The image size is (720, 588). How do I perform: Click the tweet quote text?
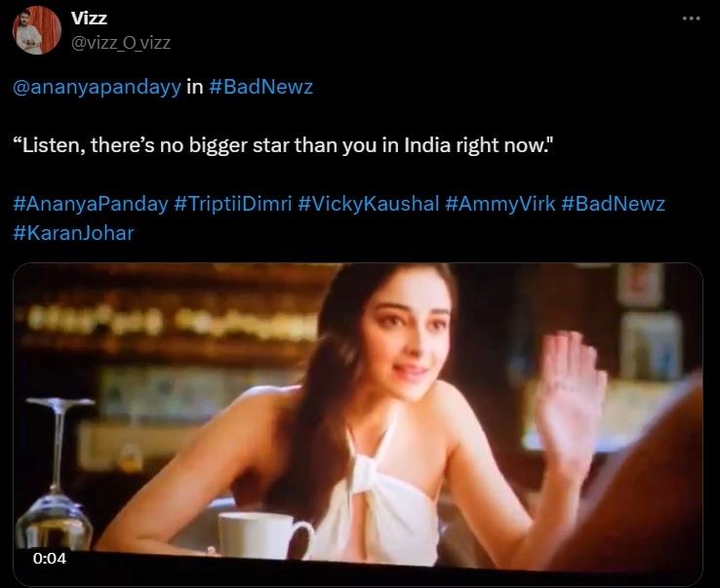click(x=283, y=145)
